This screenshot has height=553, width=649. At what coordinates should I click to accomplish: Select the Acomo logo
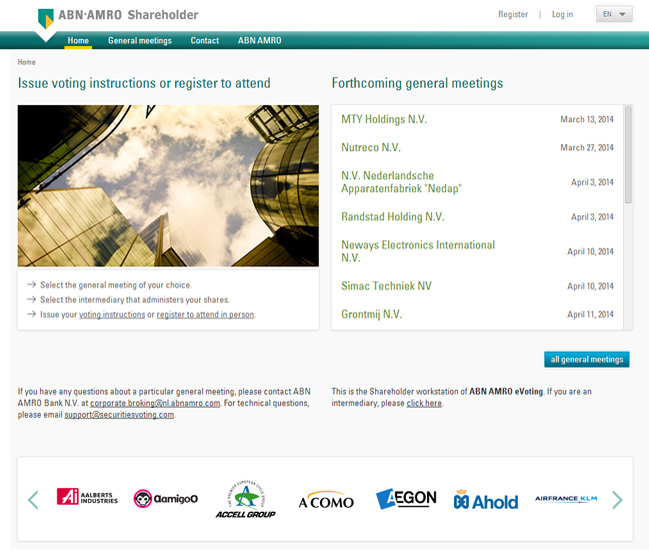click(326, 500)
